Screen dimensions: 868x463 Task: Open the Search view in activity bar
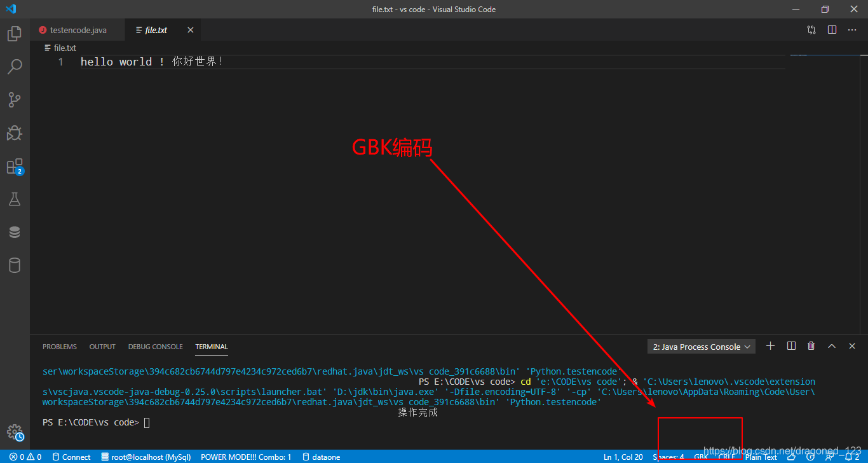(15, 66)
